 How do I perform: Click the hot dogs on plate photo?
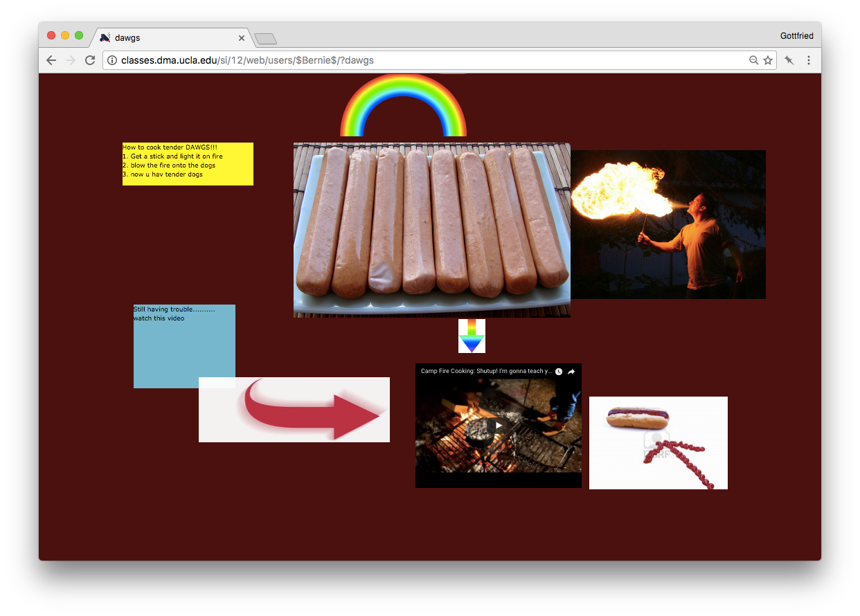coord(431,230)
